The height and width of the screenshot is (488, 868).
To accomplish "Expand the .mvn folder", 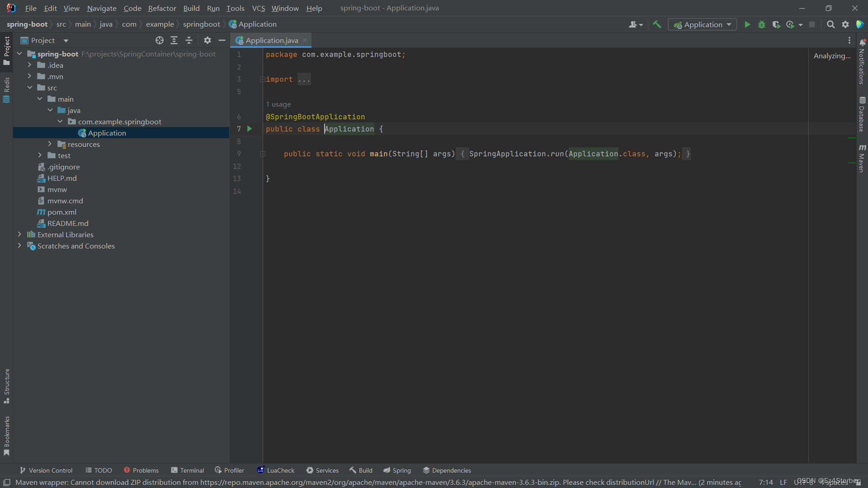I will [29, 76].
